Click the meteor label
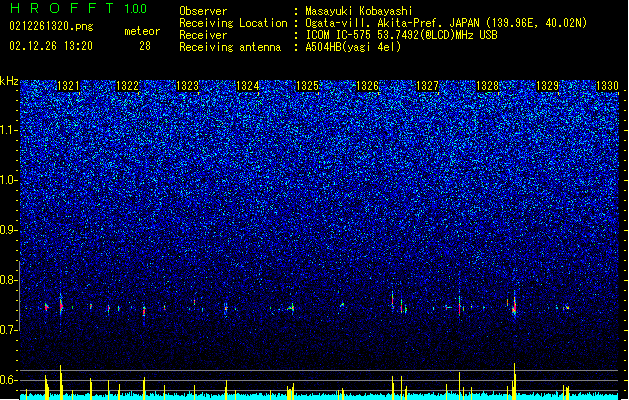The image size is (629, 400). pyautogui.click(x=142, y=31)
